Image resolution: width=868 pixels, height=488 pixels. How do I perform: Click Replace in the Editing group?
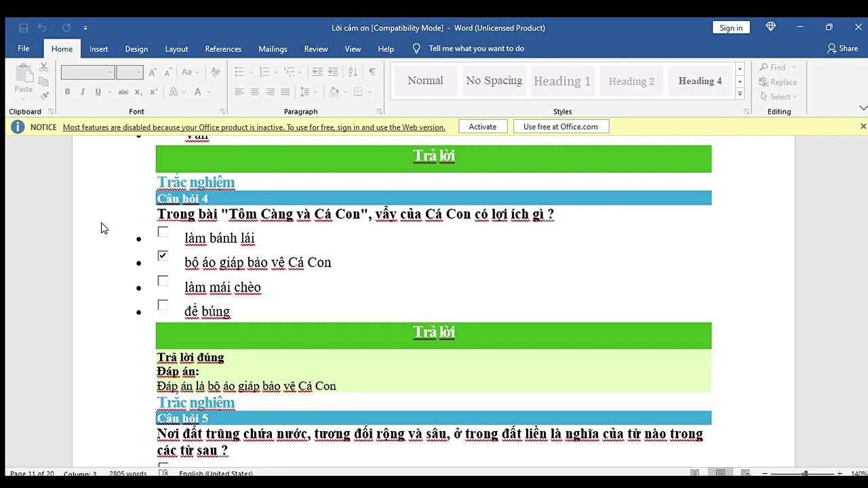click(x=778, y=82)
